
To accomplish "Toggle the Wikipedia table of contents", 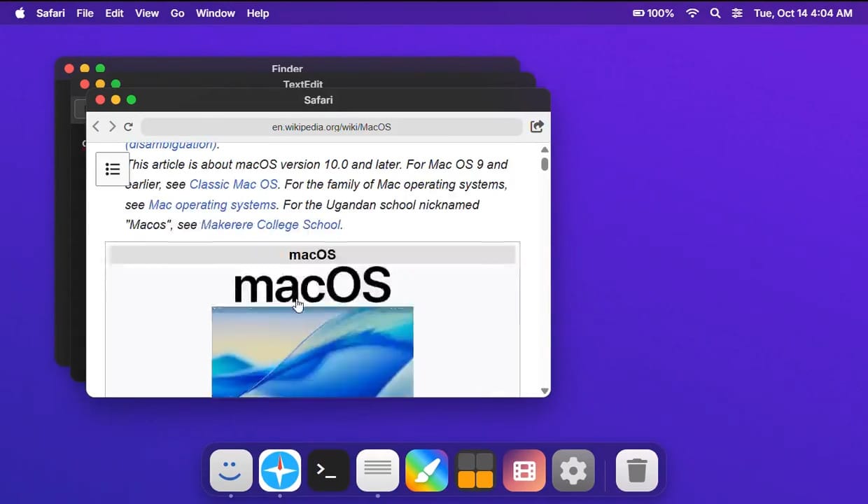I will click(x=113, y=169).
